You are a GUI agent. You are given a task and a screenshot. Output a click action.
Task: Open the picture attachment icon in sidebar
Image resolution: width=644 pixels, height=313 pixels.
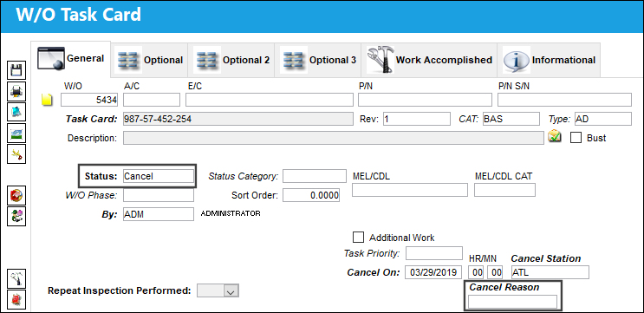[x=16, y=133]
